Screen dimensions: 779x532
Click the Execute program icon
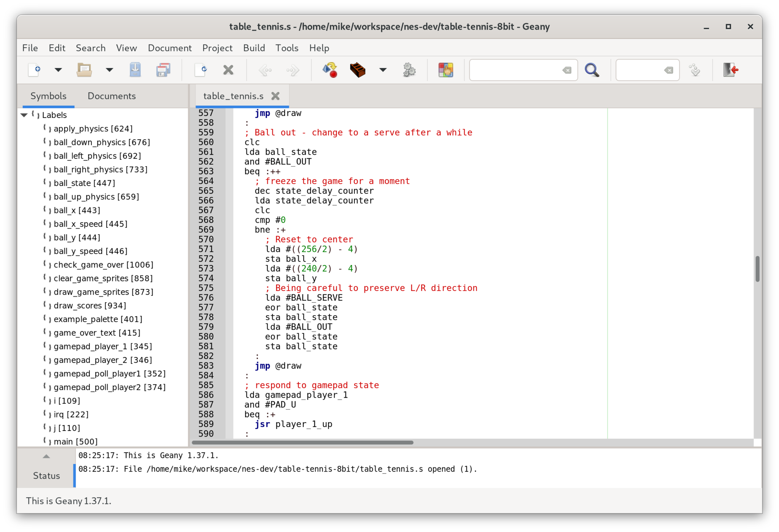pyautogui.click(x=410, y=69)
